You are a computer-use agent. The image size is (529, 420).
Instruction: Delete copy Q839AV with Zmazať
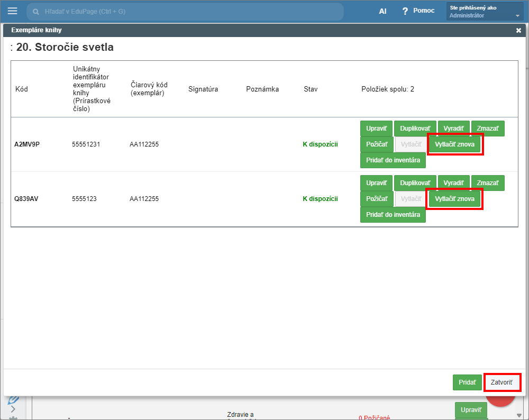487,183
